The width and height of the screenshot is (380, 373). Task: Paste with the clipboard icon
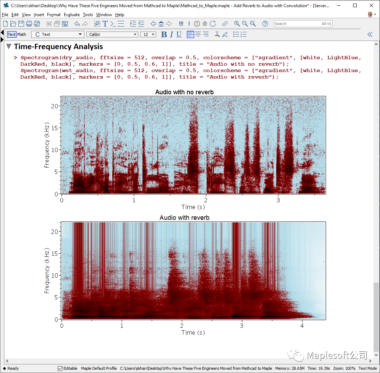tap(65, 24)
